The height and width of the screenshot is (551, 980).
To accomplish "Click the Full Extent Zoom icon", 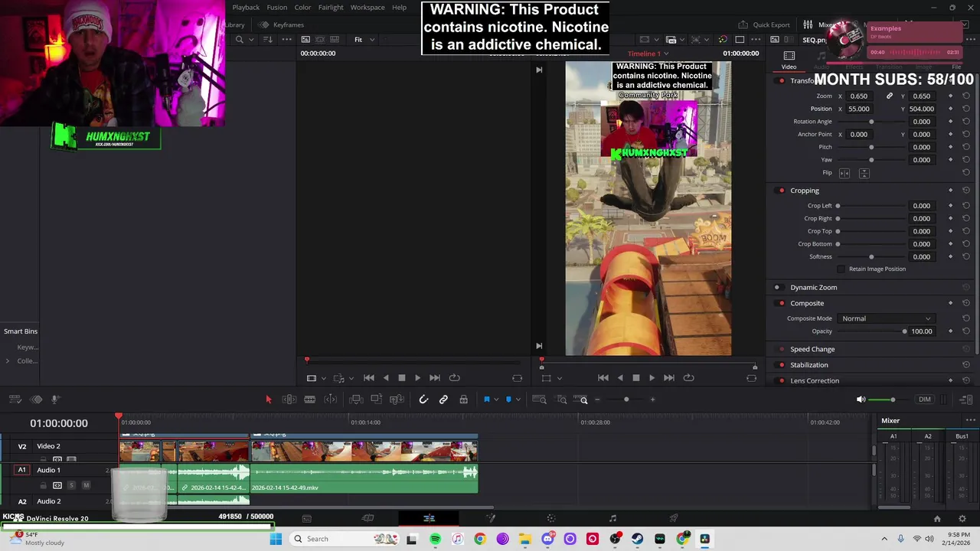I will point(539,399).
